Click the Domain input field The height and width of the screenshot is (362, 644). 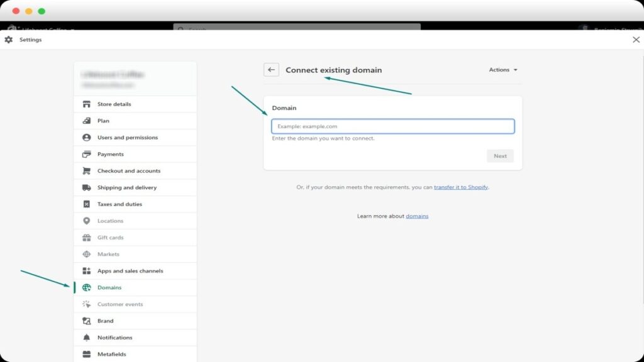[x=392, y=126]
